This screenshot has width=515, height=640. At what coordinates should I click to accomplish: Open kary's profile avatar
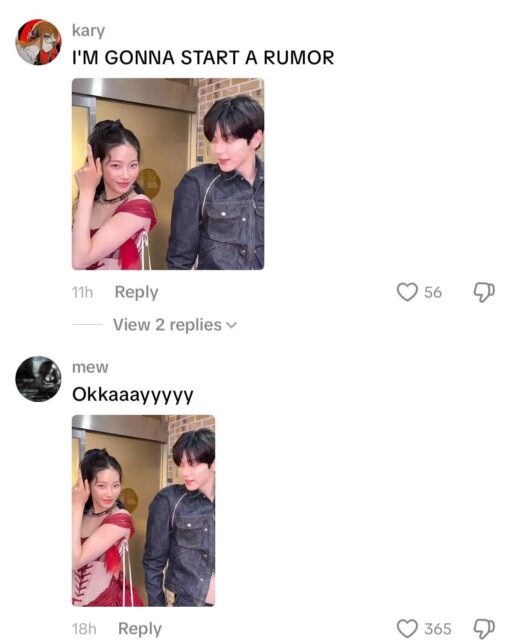click(x=38, y=42)
